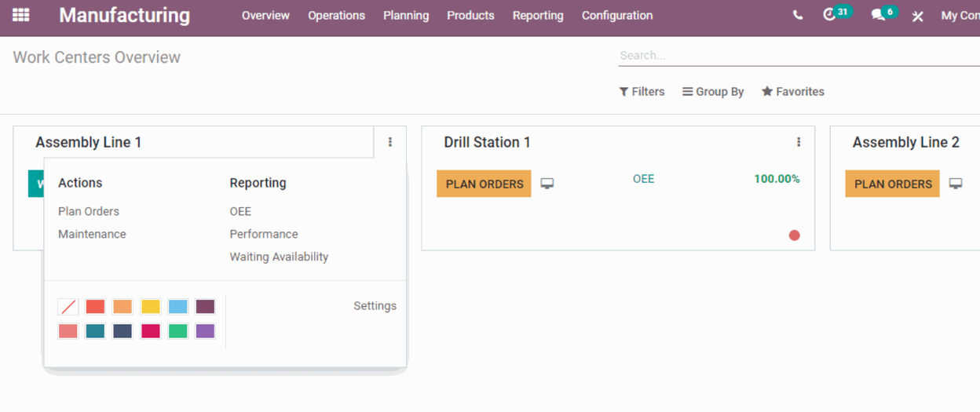Click the monitor icon in the Assembly Line 2 card

click(x=956, y=184)
